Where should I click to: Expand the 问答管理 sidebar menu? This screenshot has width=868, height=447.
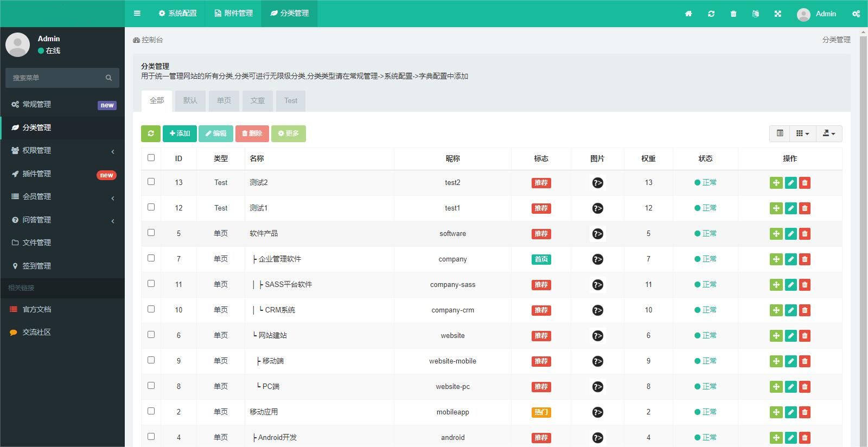[x=62, y=220]
